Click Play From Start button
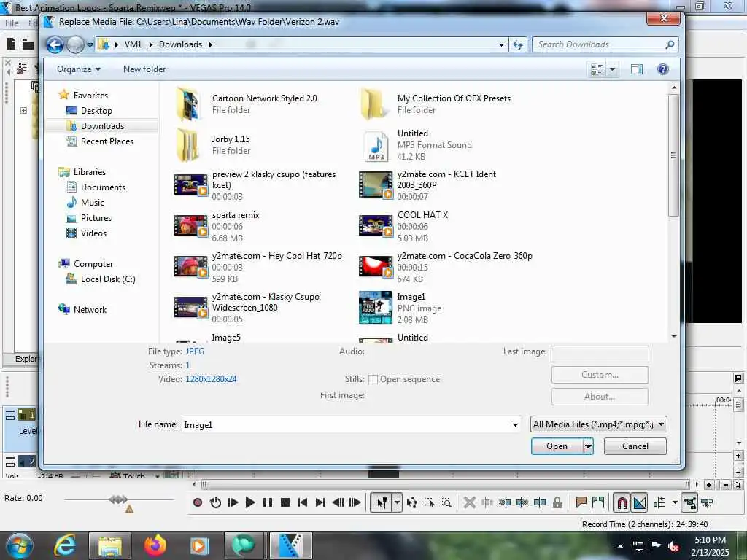747x560 pixels. [x=233, y=502]
